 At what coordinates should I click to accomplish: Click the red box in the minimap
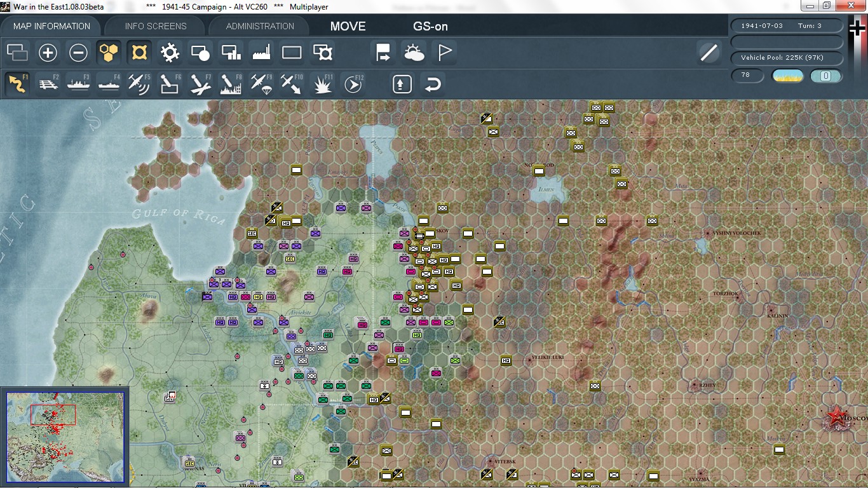[x=53, y=414]
